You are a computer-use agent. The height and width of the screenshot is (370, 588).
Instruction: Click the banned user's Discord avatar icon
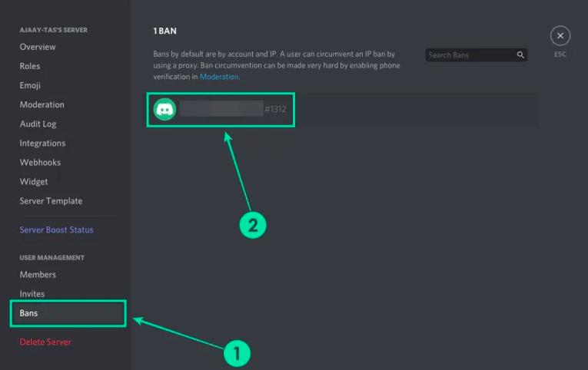(164, 110)
